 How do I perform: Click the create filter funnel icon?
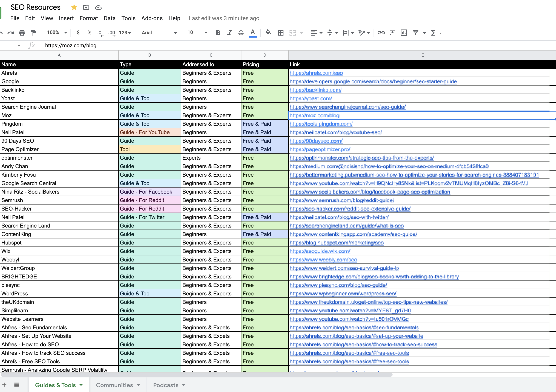click(416, 33)
